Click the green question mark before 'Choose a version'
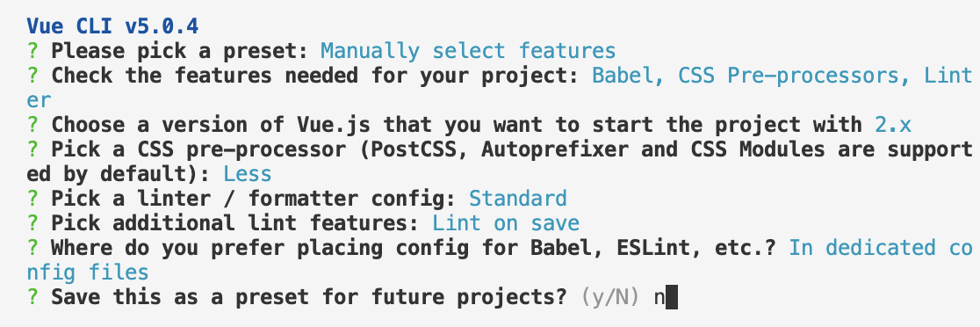The height and width of the screenshot is (327, 980). point(32,125)
